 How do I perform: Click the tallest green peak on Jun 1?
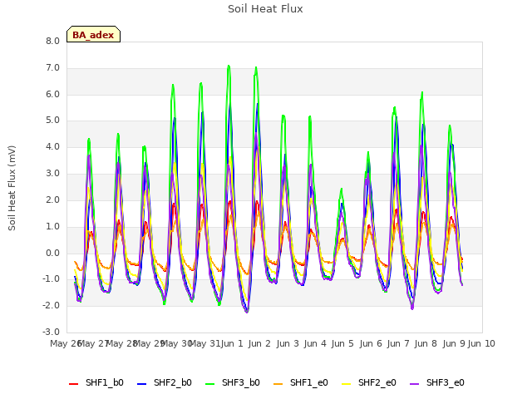coord(229,66)
